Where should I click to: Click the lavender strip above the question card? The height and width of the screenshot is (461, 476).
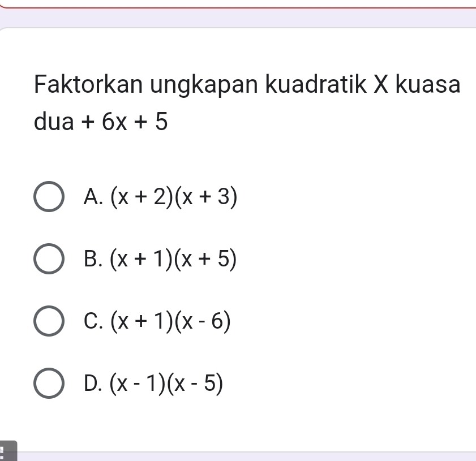pyautogui.click(x=238, y=18)
